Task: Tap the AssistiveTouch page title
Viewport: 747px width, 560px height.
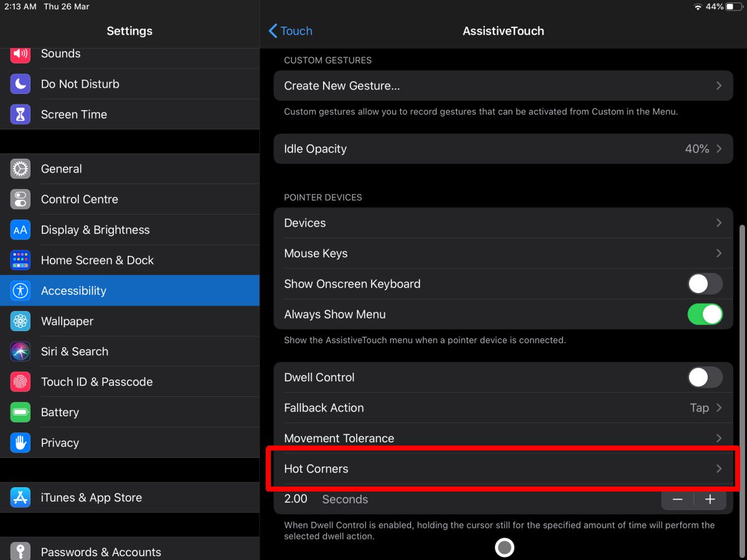Action: 503,31
